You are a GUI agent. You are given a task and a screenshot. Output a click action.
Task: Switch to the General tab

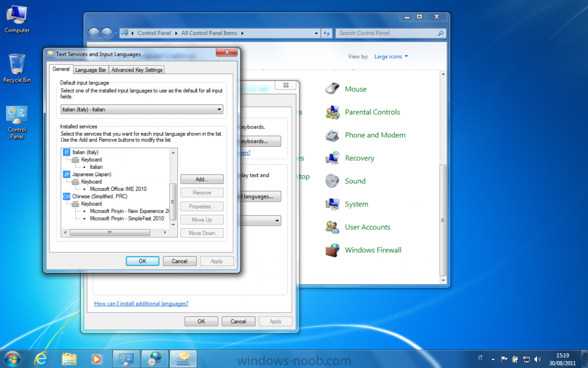(61, 69)
